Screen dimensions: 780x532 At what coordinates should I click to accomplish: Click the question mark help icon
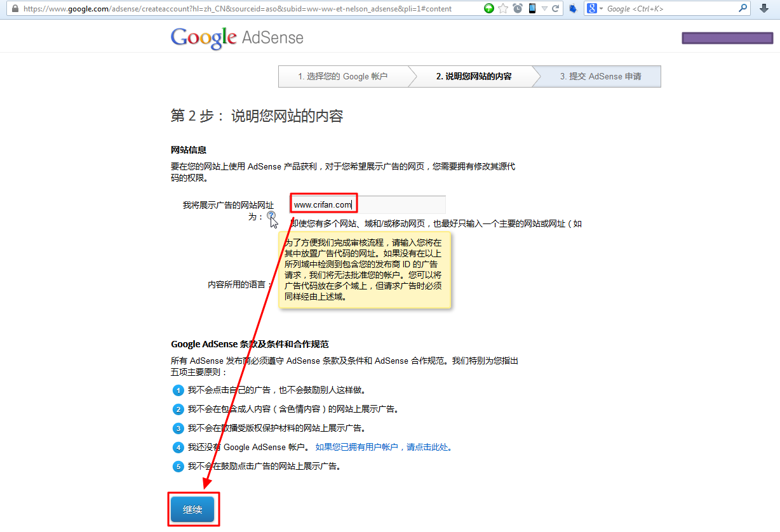(271, 216)
